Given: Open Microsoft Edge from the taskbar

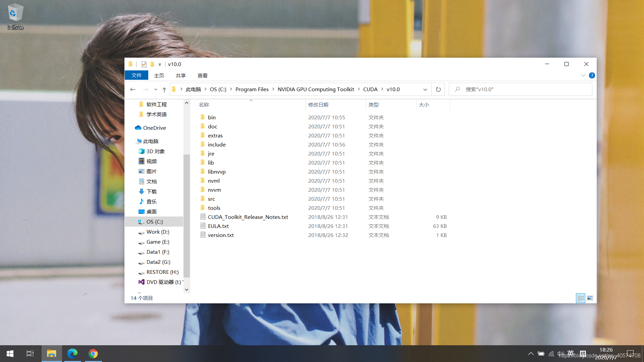Looking at the screenshot, I should pyautogui.click(x=72, y=354).
